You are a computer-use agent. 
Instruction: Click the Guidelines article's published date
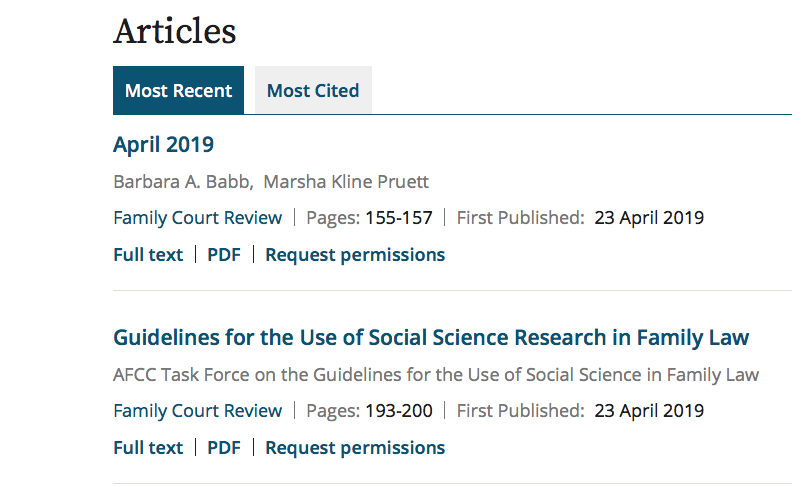click(649, 411)
